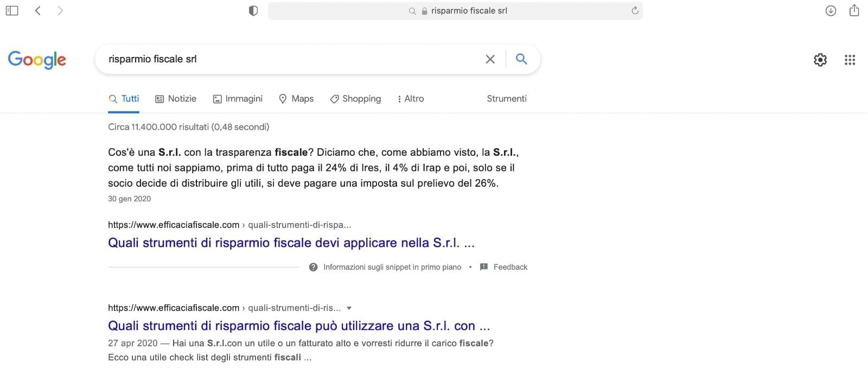Screen dimensions: 868x381
Task: Toggle the Safari sidebar
Action: pos(12,10)
